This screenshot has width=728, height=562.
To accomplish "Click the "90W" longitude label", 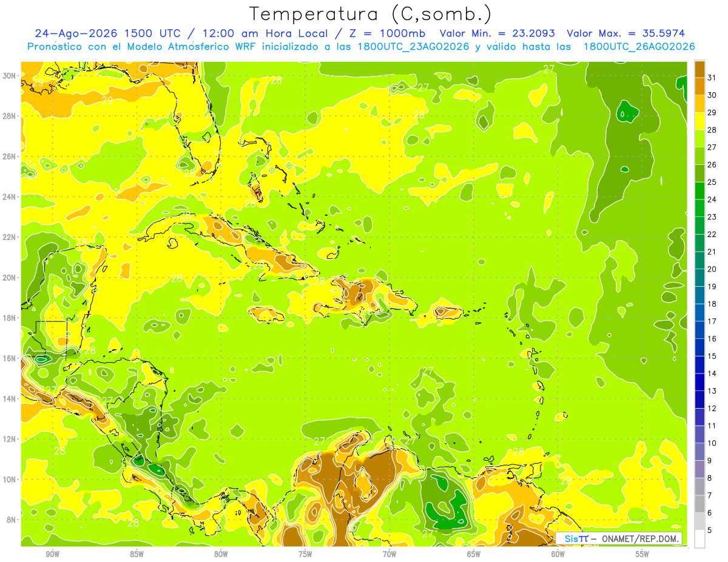I will (x=53, y=554).
